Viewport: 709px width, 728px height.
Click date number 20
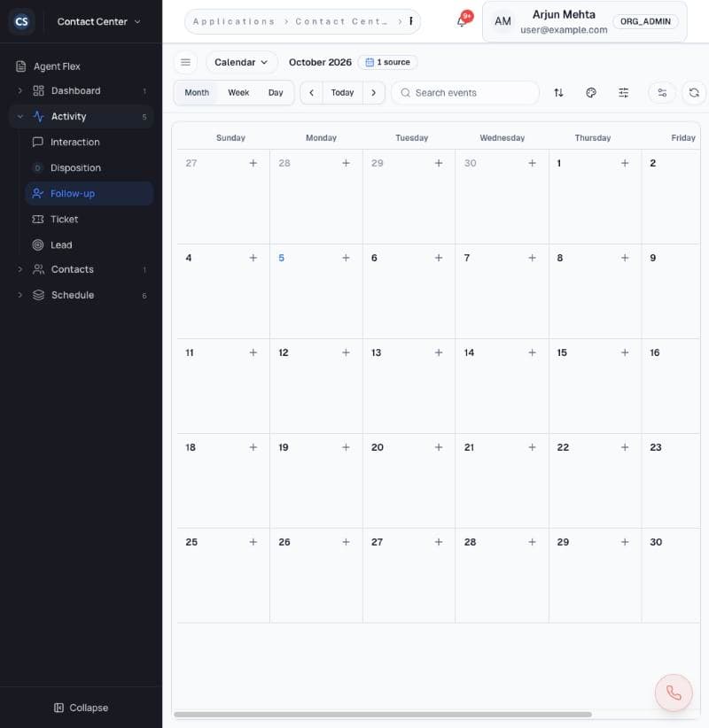coord(378,447)
